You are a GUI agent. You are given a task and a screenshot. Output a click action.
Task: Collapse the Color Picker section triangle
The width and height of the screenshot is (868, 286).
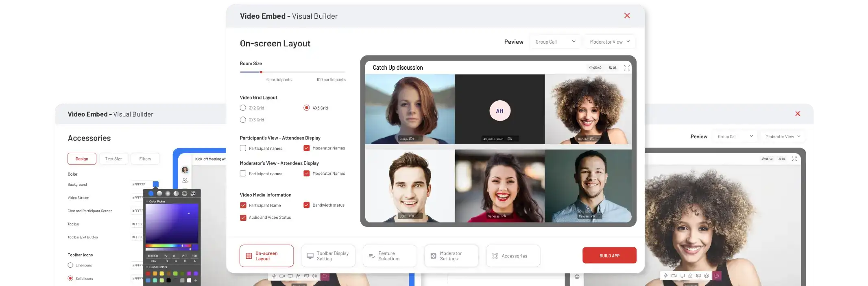click(x=147, y=201)
